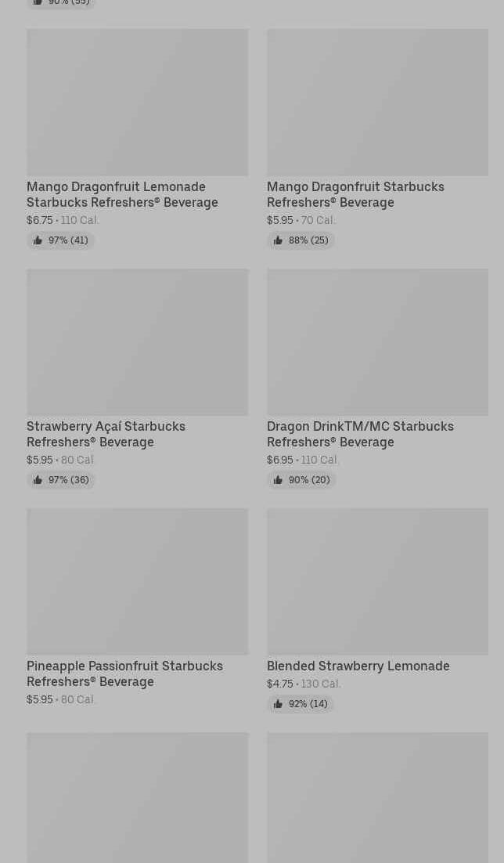
Task: Click thumbs-up icon for Mango Dragonfruit Refreshers
Action: [278, 240]
